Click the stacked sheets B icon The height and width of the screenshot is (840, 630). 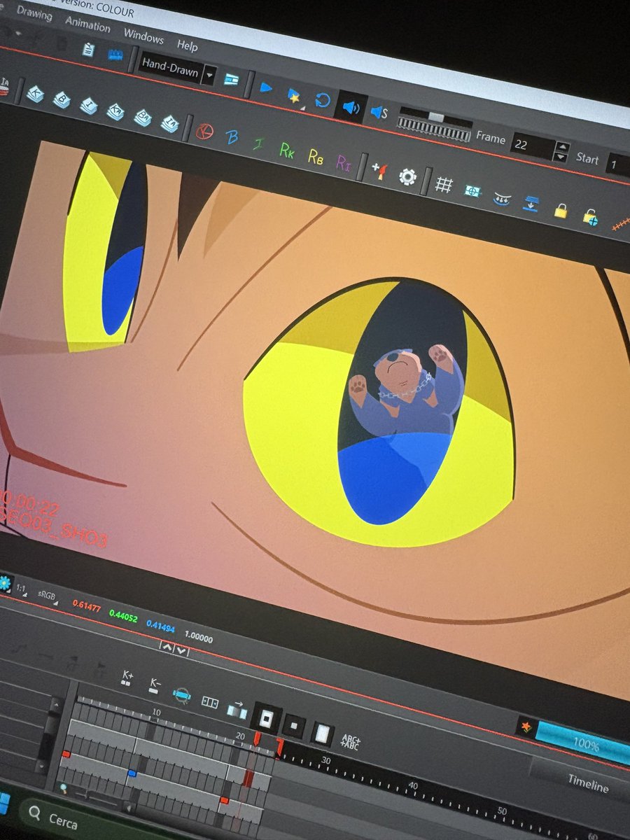[62, 99]
